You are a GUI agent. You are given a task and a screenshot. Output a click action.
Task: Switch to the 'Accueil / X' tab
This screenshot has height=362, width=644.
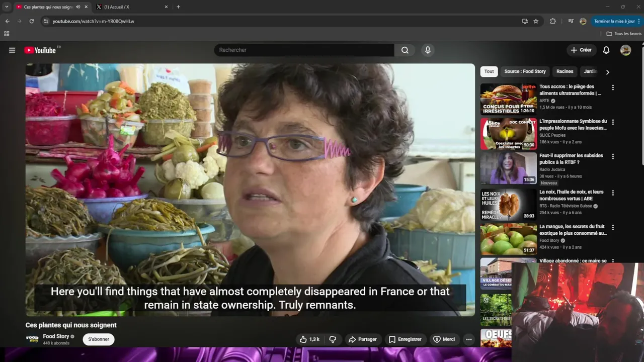132,7
